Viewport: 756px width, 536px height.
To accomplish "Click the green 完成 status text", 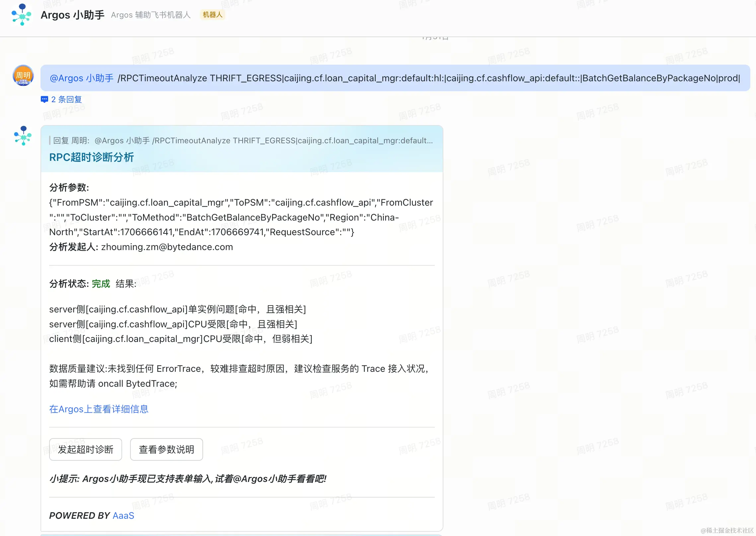I will [101, 284].
